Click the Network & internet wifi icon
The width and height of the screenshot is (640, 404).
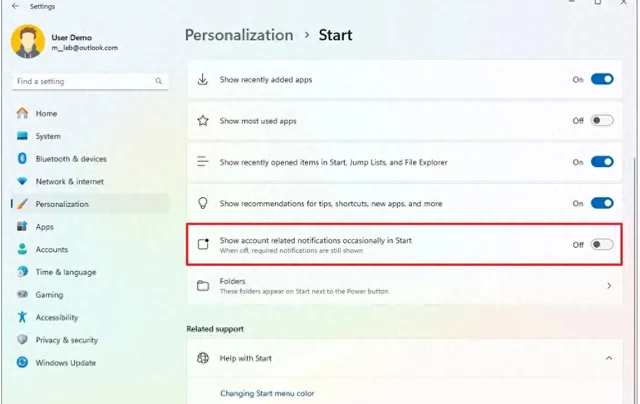coord(22,181)
